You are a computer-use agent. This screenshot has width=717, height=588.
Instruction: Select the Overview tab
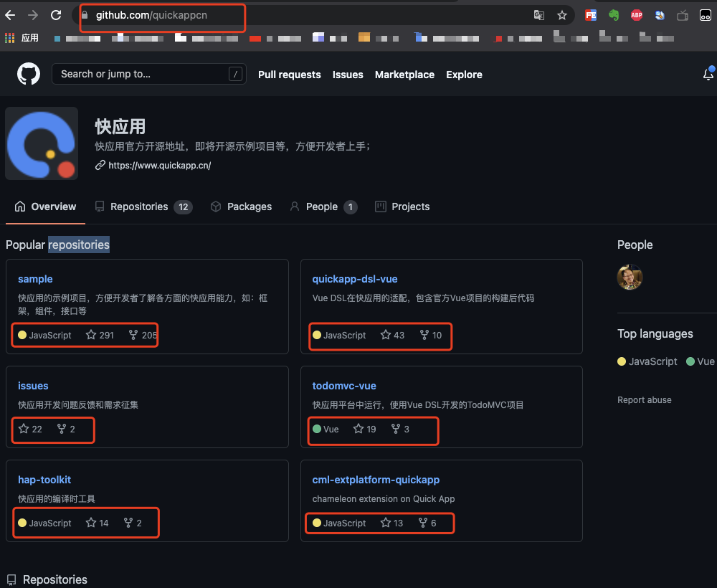coord(45,207)
